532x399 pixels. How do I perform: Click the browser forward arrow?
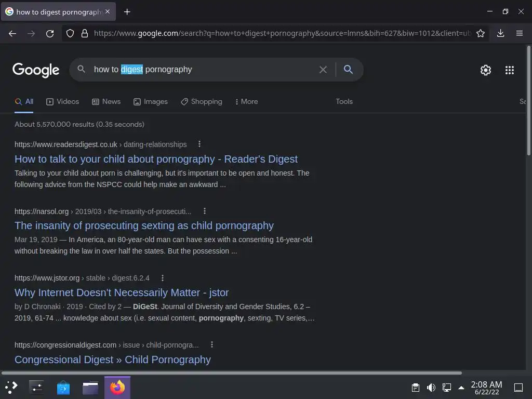(x=31, y=33)
